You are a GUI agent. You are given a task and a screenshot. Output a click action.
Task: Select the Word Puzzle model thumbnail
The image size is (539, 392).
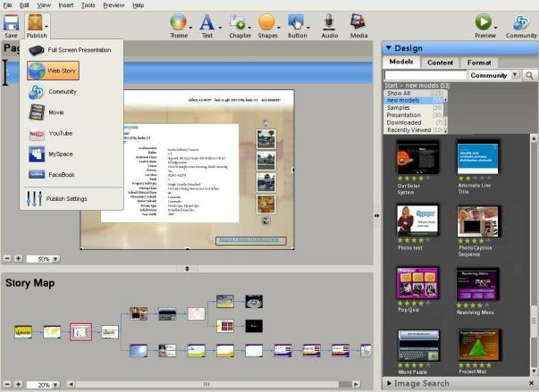click(x=418, y=346)
